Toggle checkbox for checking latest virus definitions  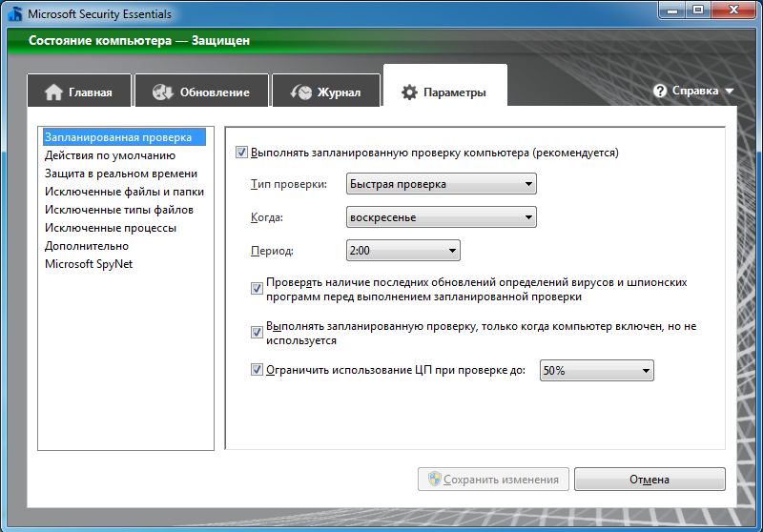click(257, 288)
